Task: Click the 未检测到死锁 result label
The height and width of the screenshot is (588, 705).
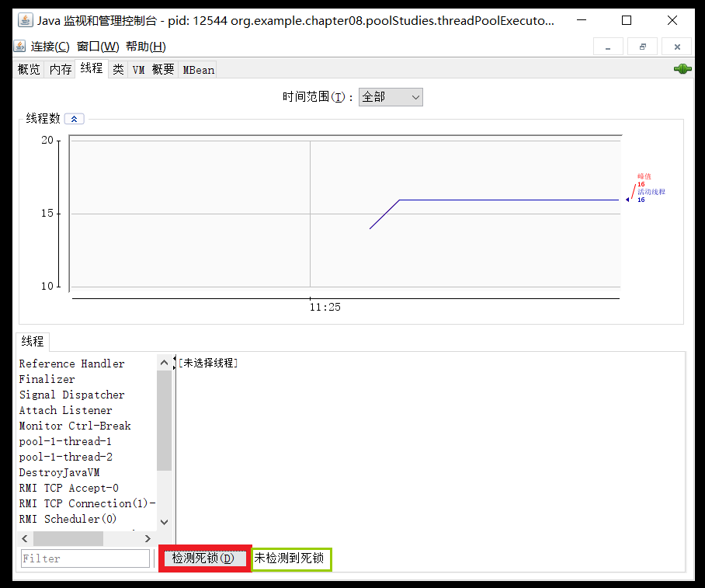Action: pos(289,558)
